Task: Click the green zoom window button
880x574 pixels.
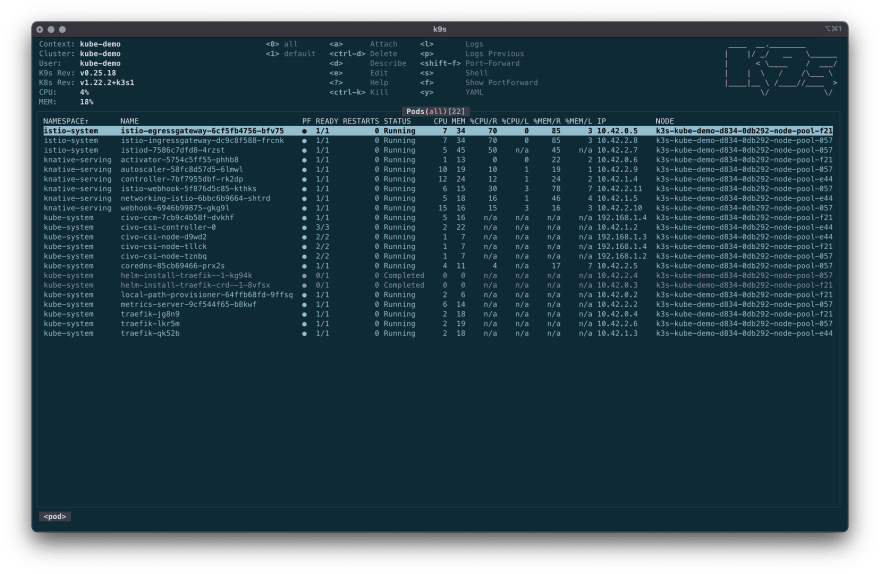Action: point(62,29)
